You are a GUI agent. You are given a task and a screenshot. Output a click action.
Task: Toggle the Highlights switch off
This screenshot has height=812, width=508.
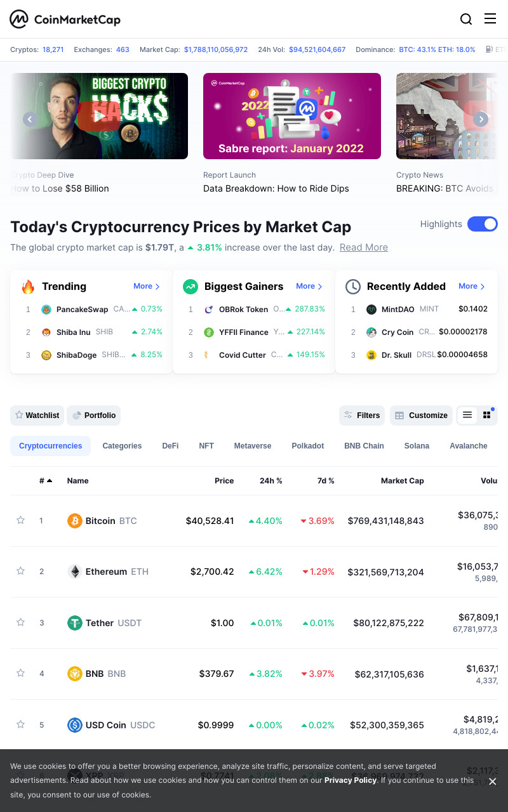[483, 224]
